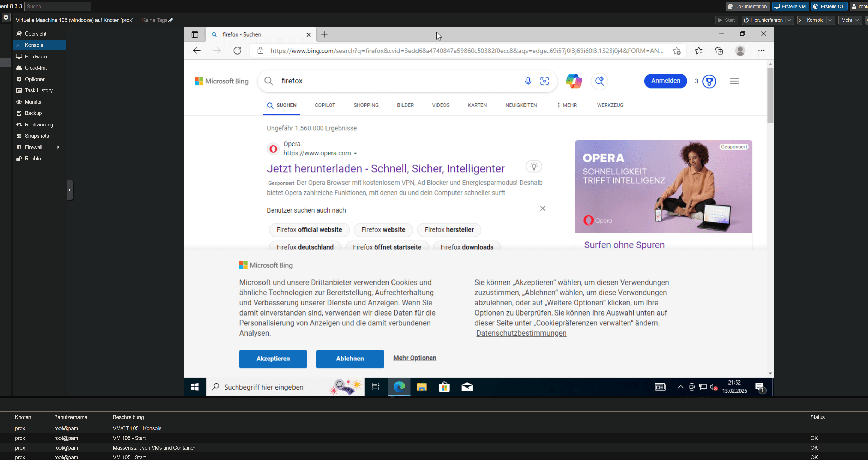Switch to the BILDER search tab
Screen dimensions: 868x460
[405, 105]
